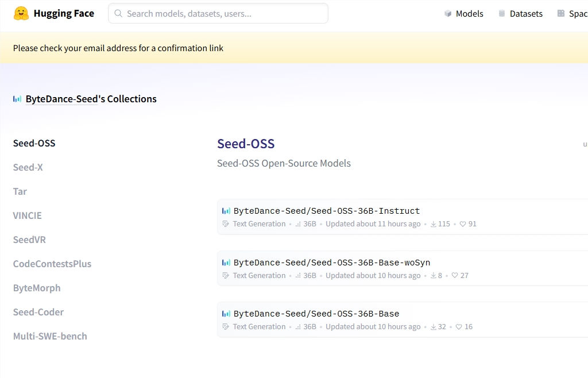This screenshot has width=588, height=378.
Task: Click the Datasets icon in navbar
Action: point(502,14)
